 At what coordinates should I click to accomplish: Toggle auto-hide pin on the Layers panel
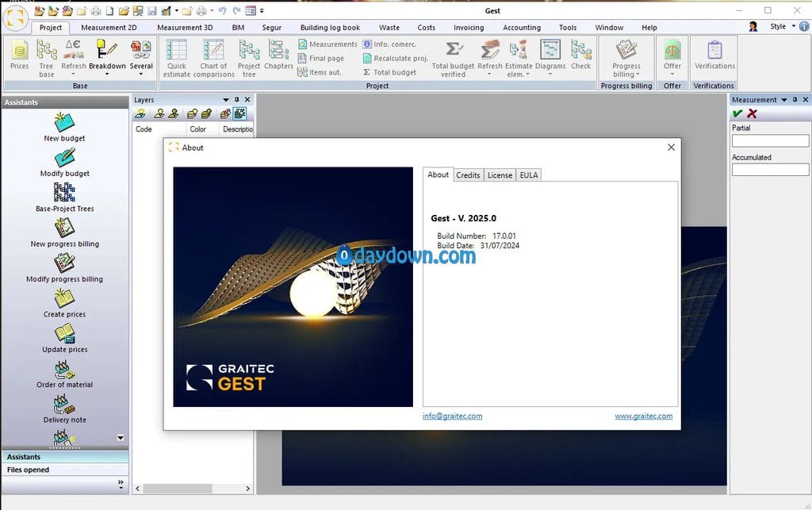click(x=236, y=100)
